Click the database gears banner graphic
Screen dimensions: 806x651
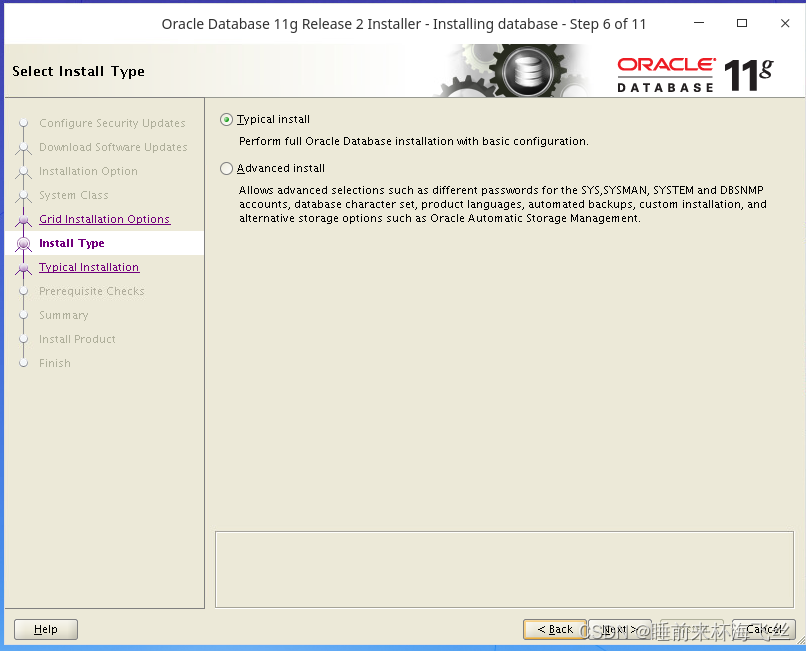[x=530, y=70]
